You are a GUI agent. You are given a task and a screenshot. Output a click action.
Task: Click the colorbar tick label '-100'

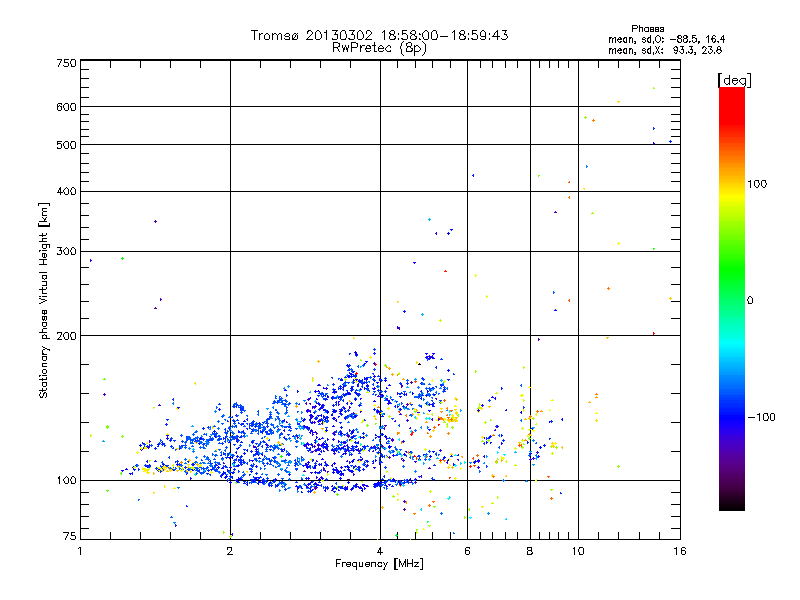pos(761,417)
